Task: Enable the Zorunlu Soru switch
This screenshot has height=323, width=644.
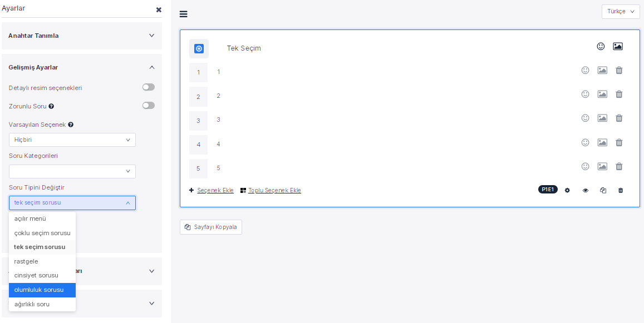Action: 149,106
